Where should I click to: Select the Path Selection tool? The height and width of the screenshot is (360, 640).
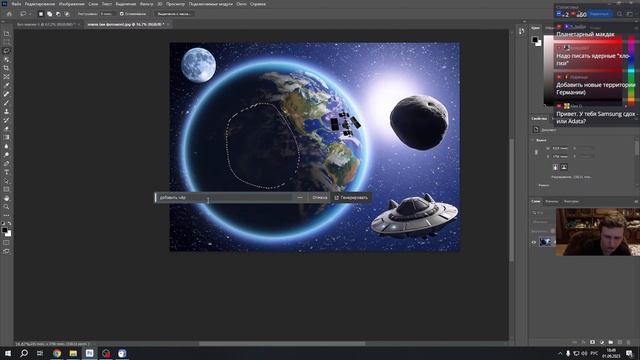click(7, 181)
